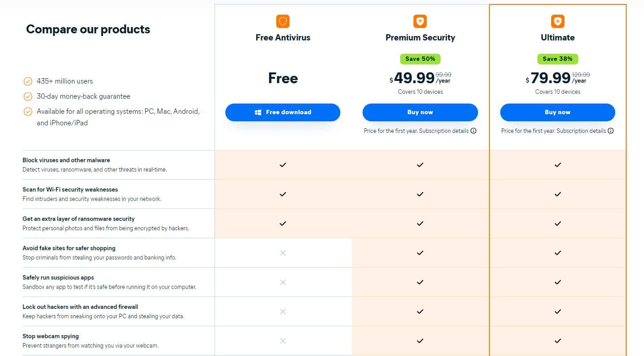This screenshot has width=644, height=356.
Task: Open Premium Security Subscription details link
Action: tap(444, 131)
